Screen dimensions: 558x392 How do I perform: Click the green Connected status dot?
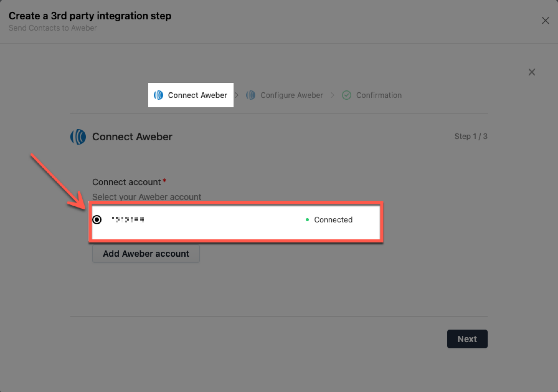point(307,220)
